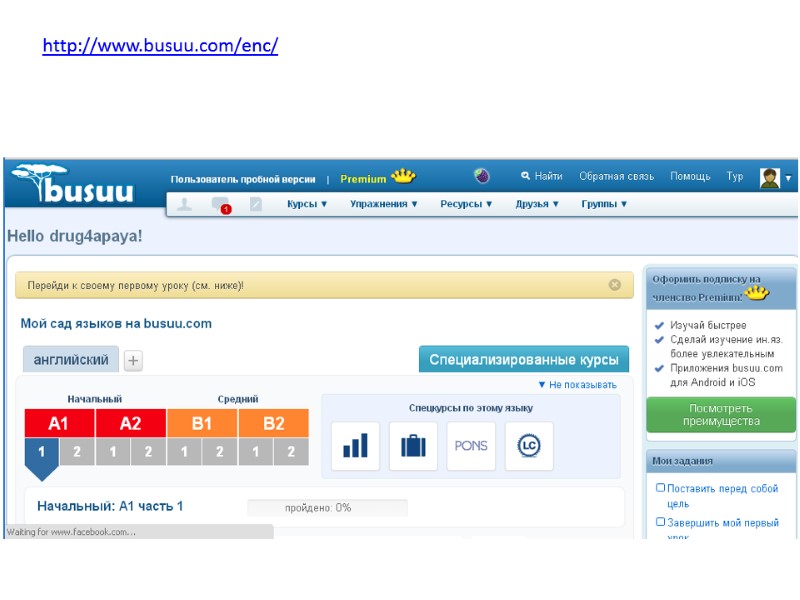800x600 pixels.
Task: Click the Hello drug4apaya! greeting
Action: [x=74, y=236]
